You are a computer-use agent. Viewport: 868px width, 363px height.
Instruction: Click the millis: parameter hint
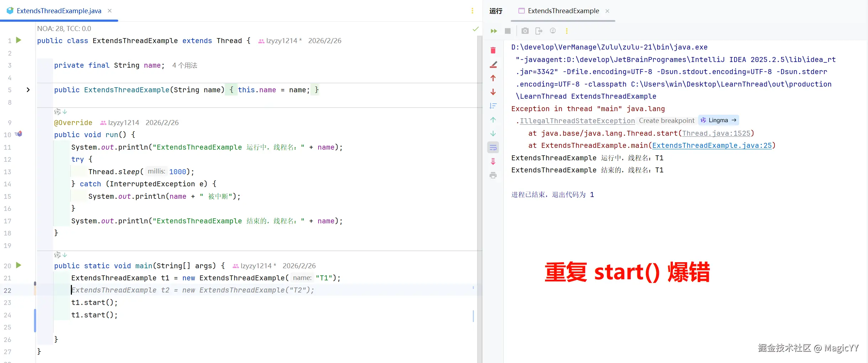(156, 171)
